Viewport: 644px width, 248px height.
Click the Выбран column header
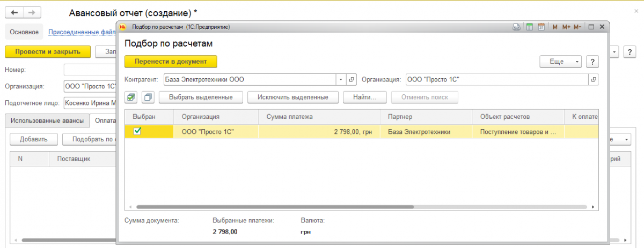(x=149, y=116)
